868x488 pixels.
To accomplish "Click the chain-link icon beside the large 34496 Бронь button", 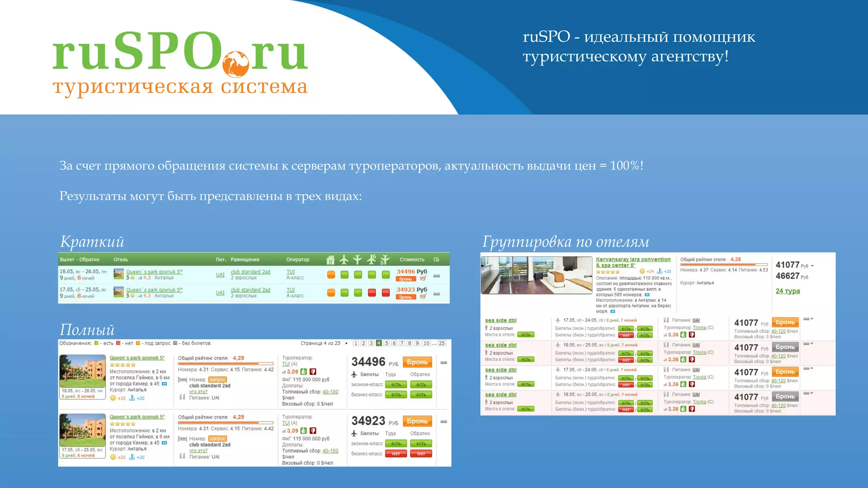I will 444,363.
